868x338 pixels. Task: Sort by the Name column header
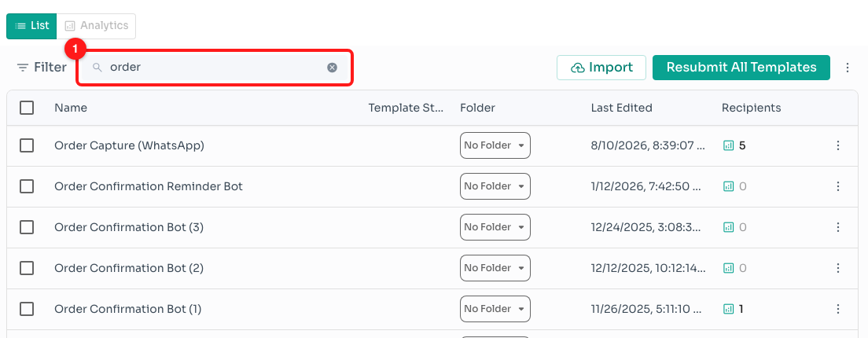pos(71,108)
